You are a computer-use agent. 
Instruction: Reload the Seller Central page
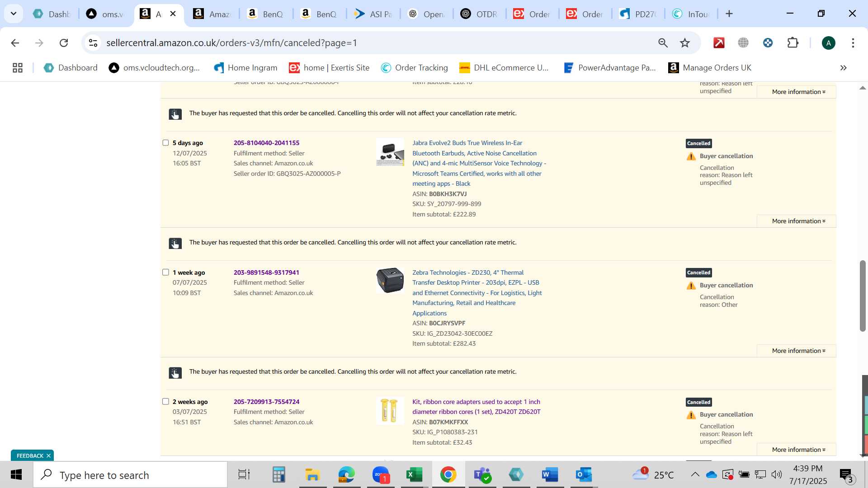pos(64,43)
